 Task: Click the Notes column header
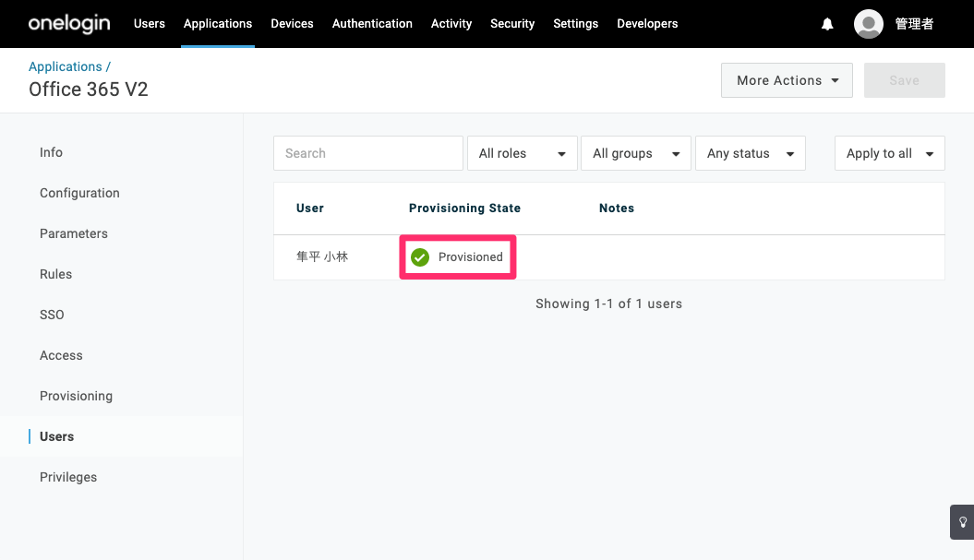click(x=616, y=208)
